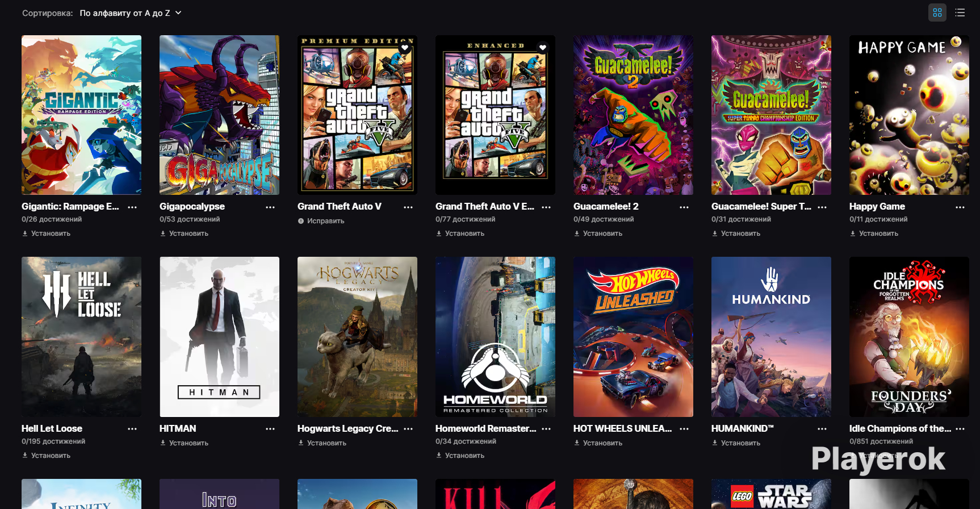The height and width of the screenshot is (509, 980).
Task: Open the Guacamelee! Super Turbo Championship cover
Action: (771, 115)
